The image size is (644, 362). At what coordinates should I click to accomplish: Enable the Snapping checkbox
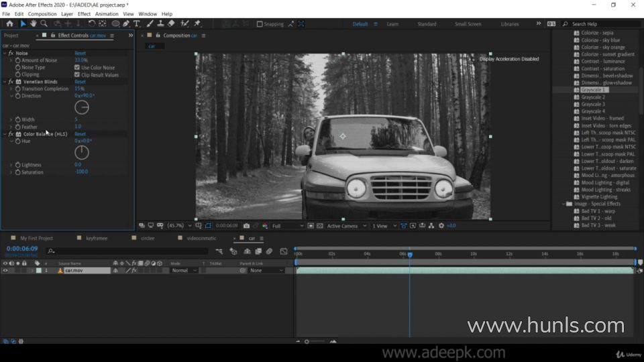pos(260,24)
